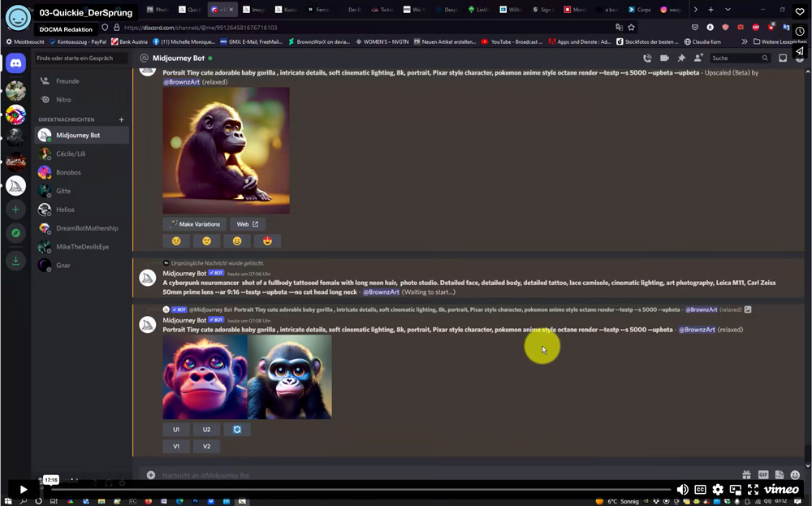The image size is (812, 506).
Task: List all tabs dropdown arrow
Action: click(x=728, y=9)
